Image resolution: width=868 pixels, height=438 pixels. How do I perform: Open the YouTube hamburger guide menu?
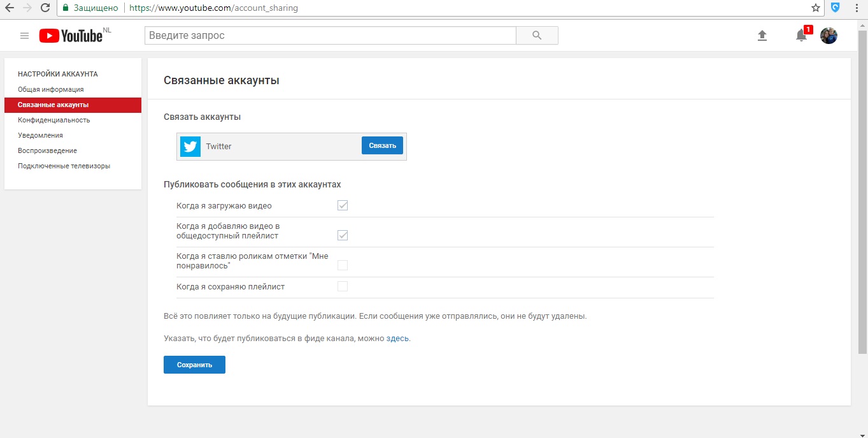click(24, 36)
